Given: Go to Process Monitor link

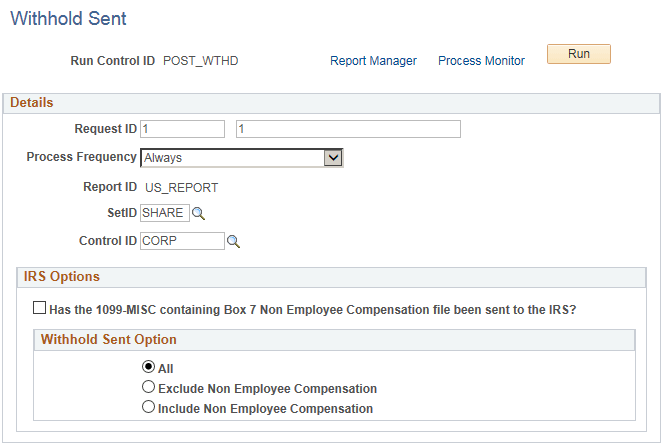Looking at the screenshot, I should (481, 61).
